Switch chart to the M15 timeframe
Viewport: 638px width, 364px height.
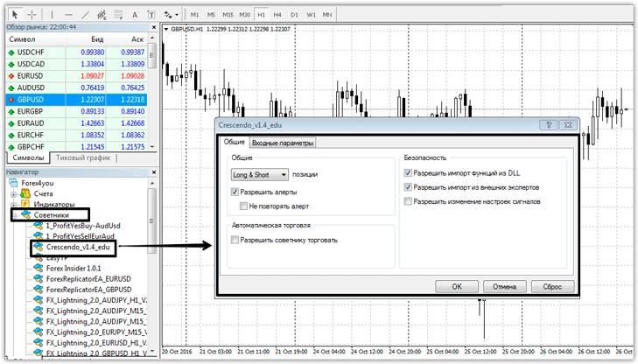pyautogui.click(x=228, y=15)
